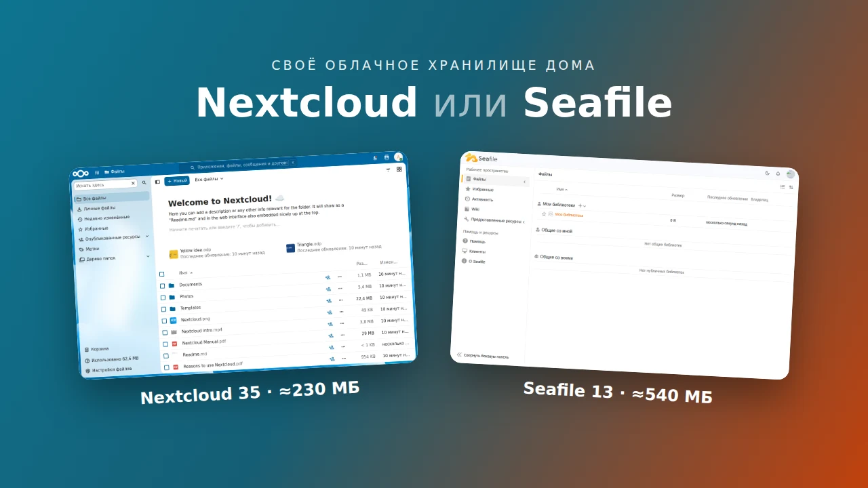Switch Nextcloud to grid view
This screenshot has width=868, height=488.
point(399,169)
